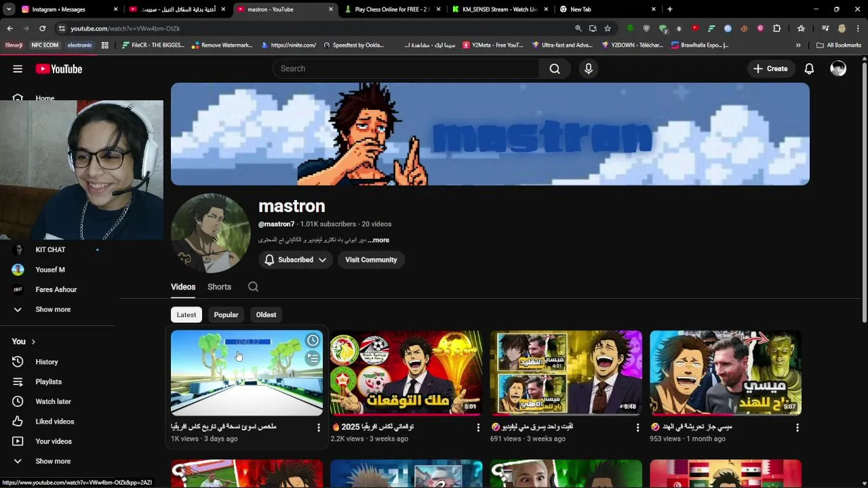This screenshot has height=488, width=868.
Task: Click the mastron channel avatar
Action: pos(211,233)
